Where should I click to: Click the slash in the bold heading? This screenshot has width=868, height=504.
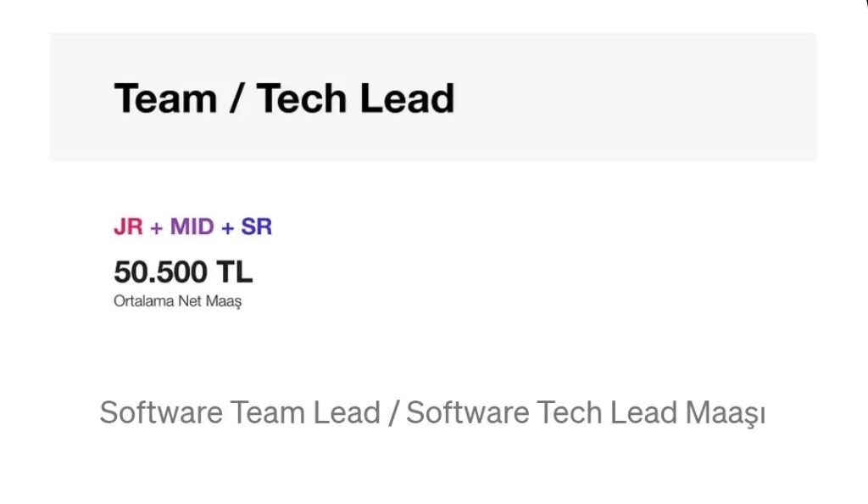233,98
